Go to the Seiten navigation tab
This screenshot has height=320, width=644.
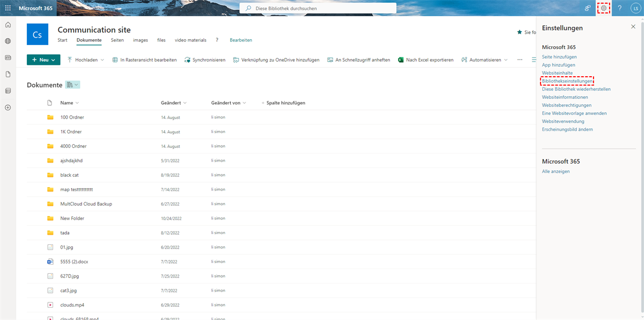point(118,40)
